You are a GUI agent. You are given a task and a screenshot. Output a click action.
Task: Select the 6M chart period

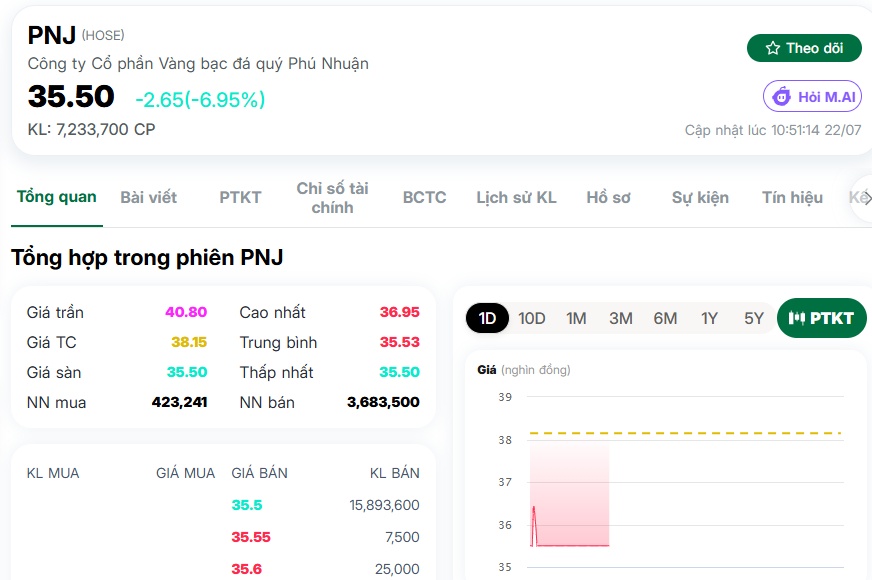pyautogui.click(x=665, y=319)
